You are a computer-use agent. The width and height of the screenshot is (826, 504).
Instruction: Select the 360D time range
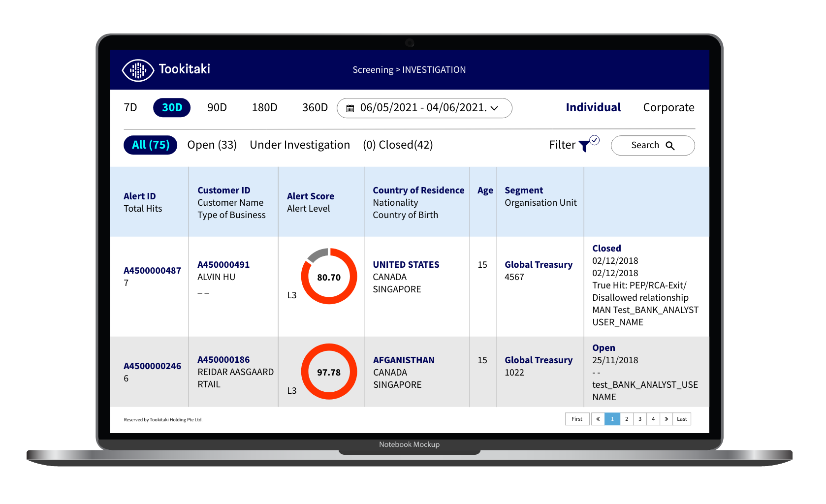tap(315, 107)
